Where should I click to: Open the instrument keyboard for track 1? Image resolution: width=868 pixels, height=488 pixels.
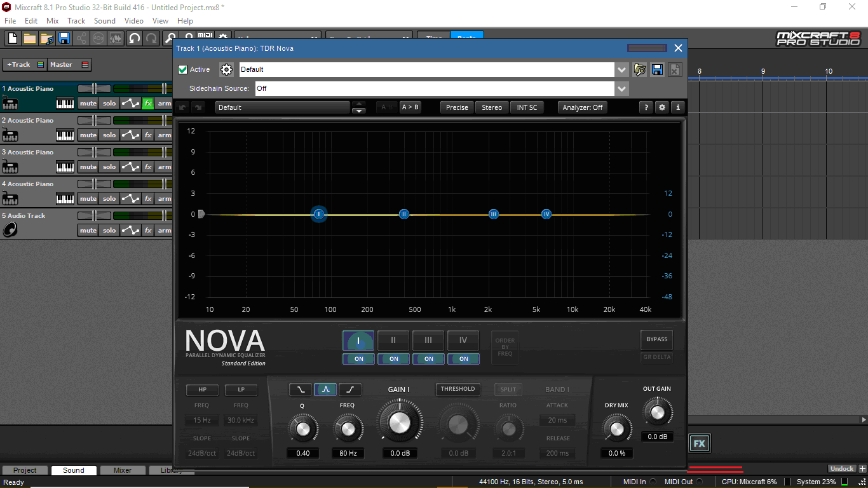pyautogui.click(x=65, y=103)
